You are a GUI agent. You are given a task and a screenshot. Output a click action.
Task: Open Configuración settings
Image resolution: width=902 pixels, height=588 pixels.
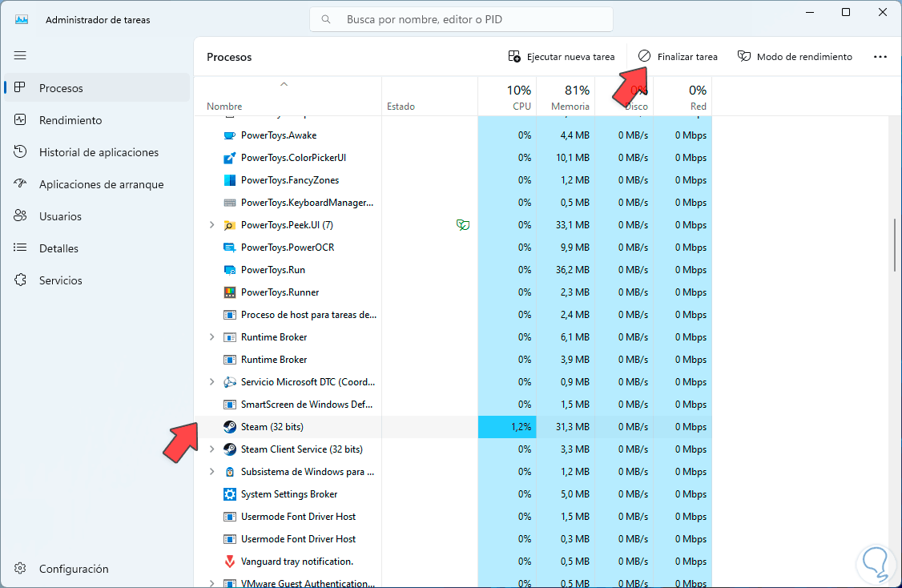coord(97,569)
